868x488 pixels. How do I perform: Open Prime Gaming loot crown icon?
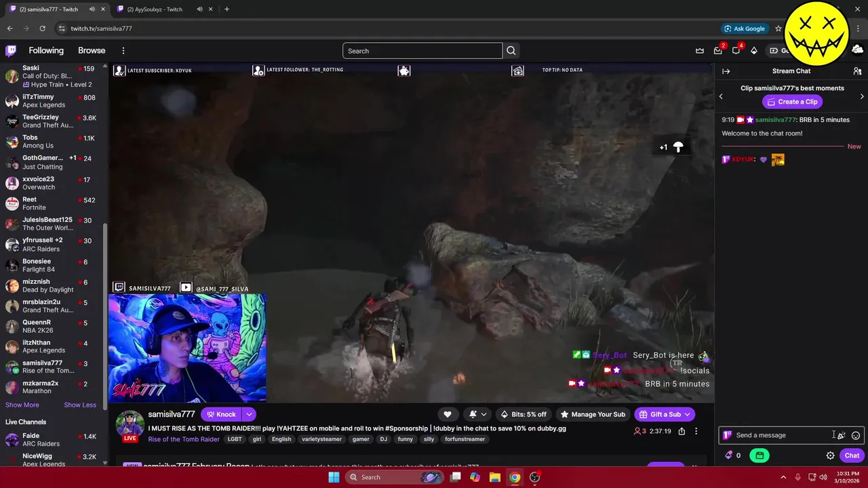pyautogui.click(x=700, y=51)
